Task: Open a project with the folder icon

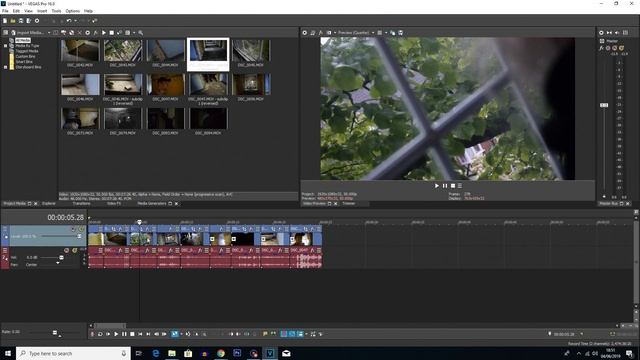Action: coord(13,21)
